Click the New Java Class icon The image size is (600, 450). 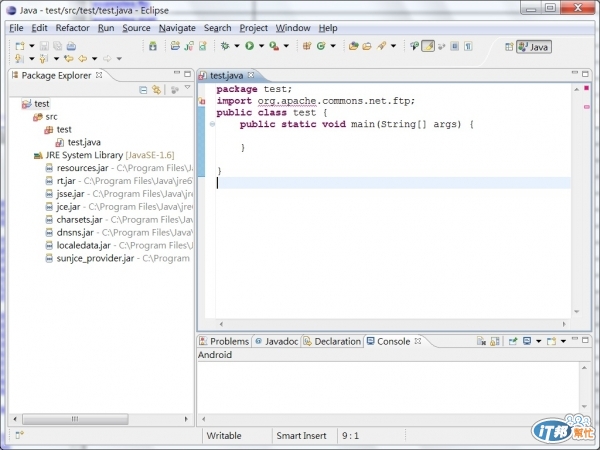pyautogui.click(x=321, y=46)
